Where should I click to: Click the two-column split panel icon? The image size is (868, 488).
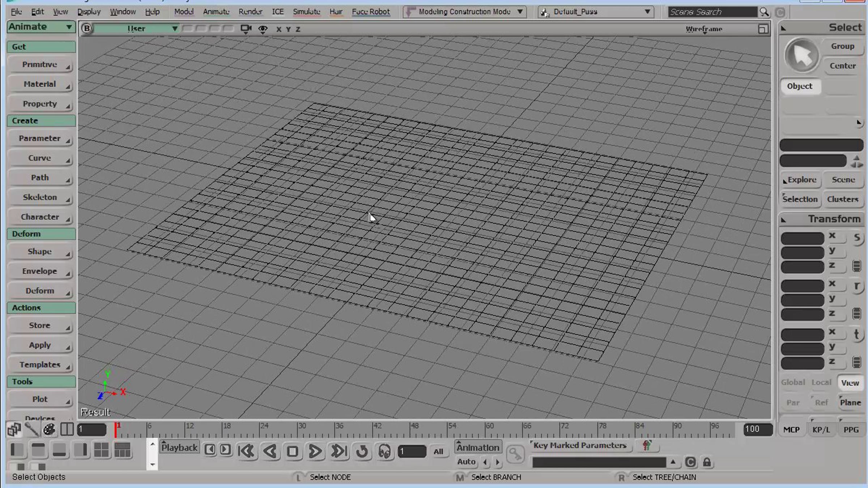coord(67,429)
